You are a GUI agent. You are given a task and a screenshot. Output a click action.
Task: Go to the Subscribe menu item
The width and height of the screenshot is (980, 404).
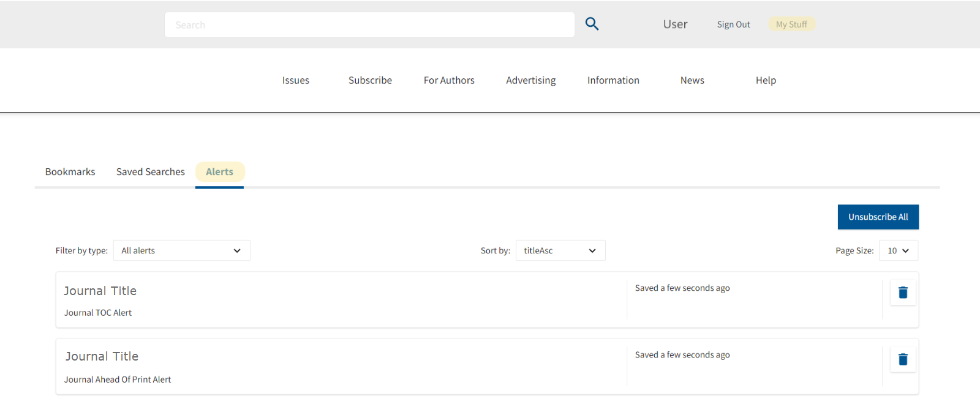[370, 80]
